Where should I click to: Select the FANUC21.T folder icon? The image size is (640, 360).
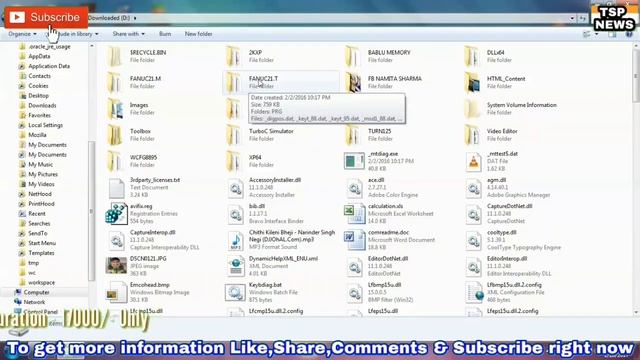[234, 82]
